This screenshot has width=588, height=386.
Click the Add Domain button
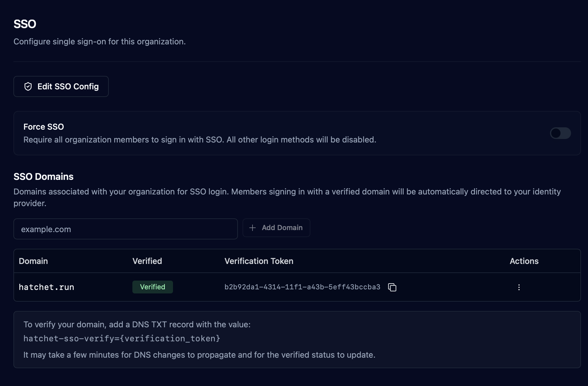[x=276, y=228]
